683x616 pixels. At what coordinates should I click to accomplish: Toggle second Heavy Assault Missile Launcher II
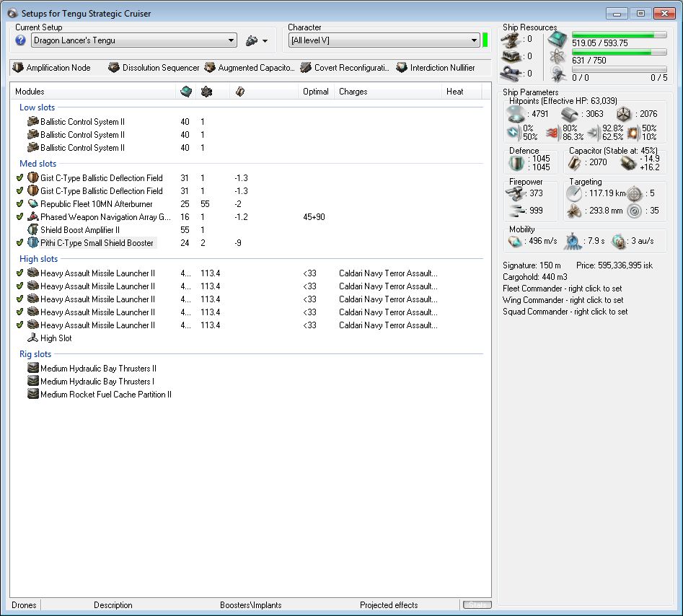click(19, 286)
